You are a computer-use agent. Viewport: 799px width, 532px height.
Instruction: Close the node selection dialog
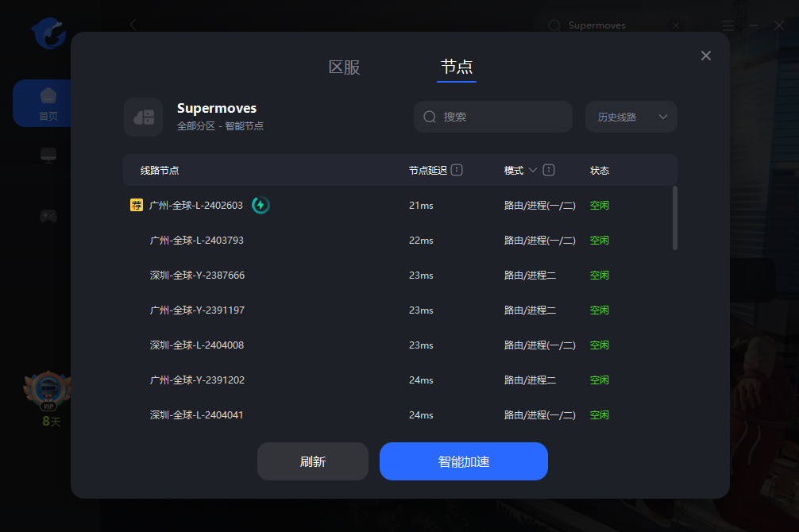[x=706, y=56]
